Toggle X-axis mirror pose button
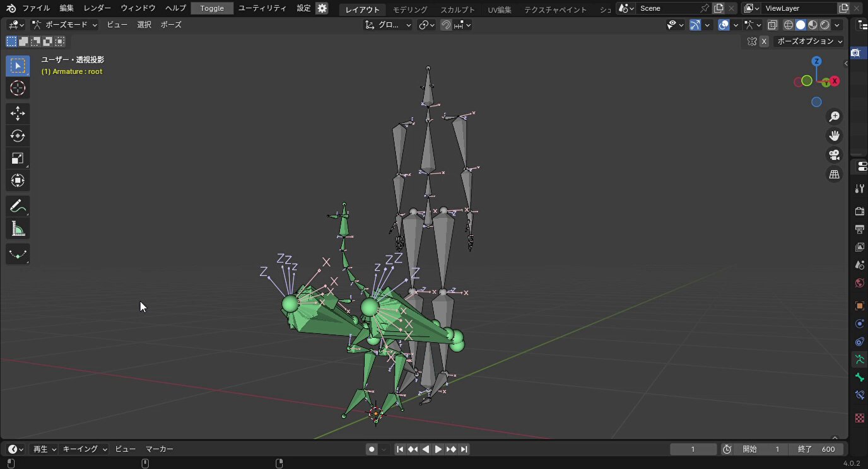 (x=764, y=42)
